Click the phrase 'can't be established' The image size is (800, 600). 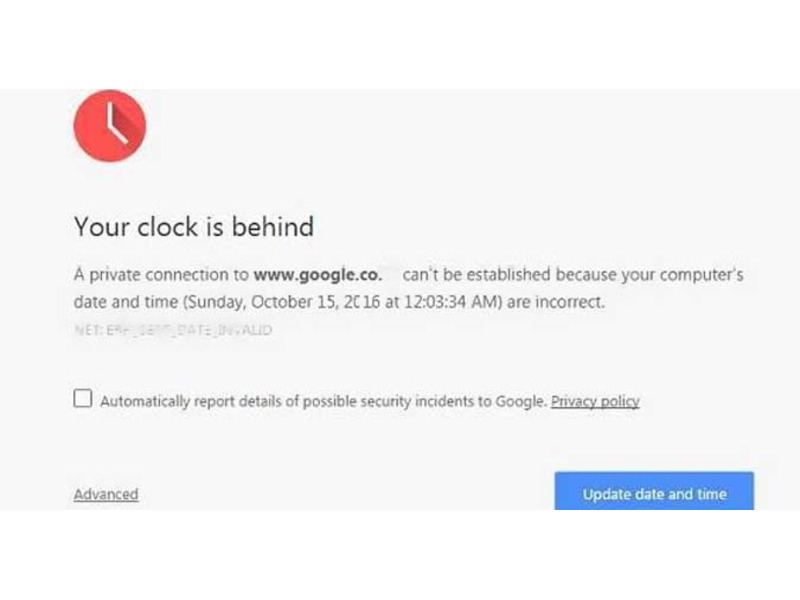click(x=477, y=274)
